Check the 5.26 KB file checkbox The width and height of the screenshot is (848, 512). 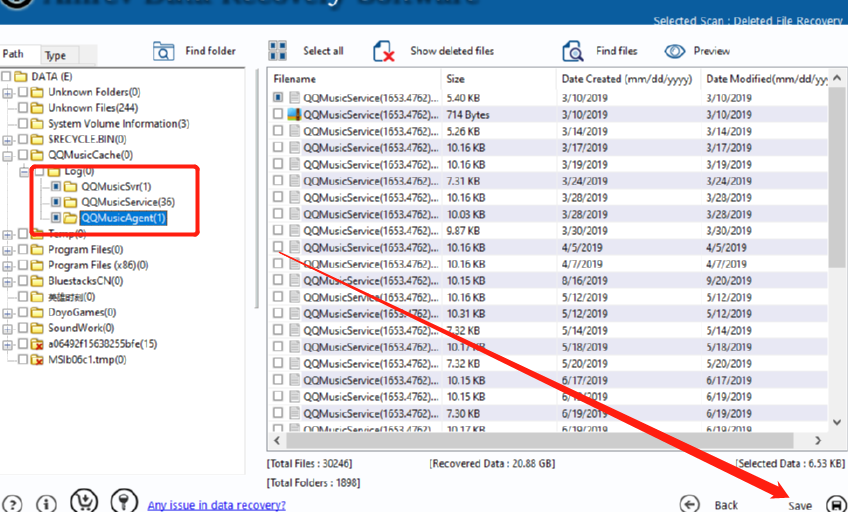(x=278, y=130)
